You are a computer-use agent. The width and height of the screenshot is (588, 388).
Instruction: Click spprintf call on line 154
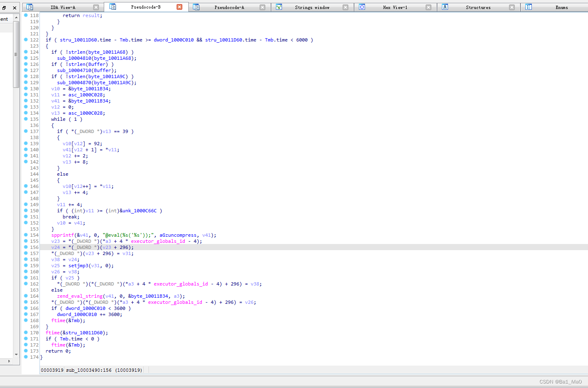[x=63, y=235]
